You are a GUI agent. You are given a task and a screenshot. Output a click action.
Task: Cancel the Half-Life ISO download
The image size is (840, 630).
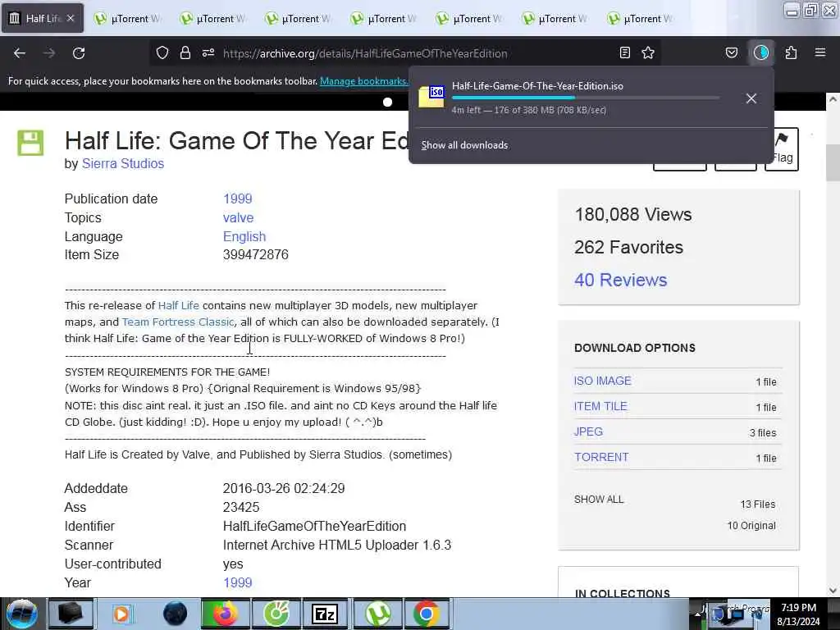click(x=751, y=98)
